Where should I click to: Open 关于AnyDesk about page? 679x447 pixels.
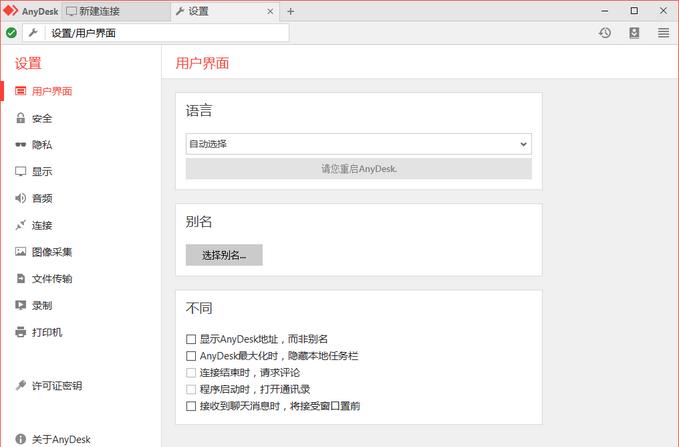pos(60,439)
